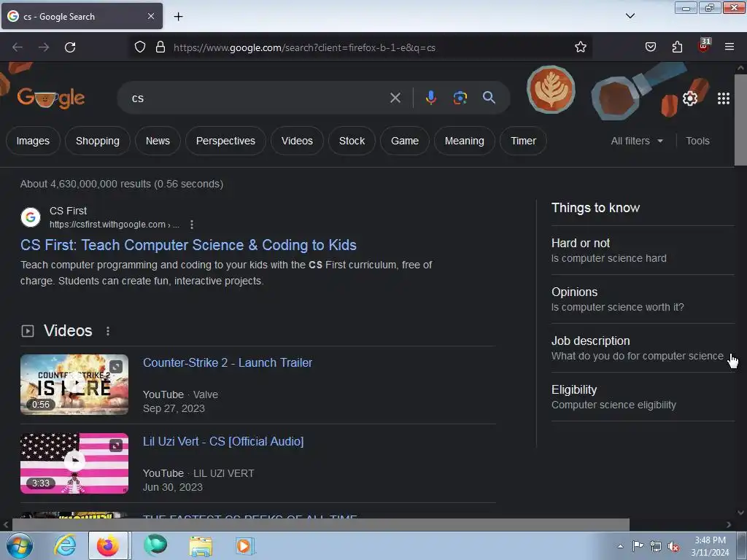This screenshot has width=747, height=560.
Task: Open Save to Pocket icon
Action: [650, 47]
